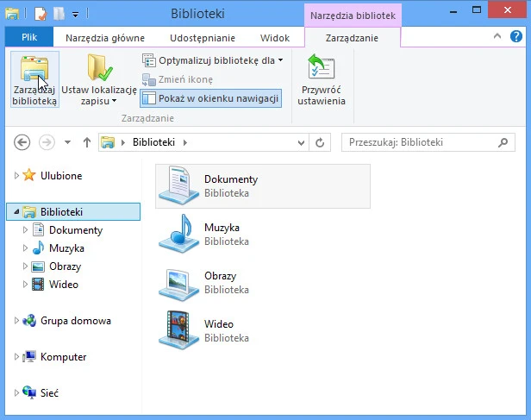Select Komputer in the navigation pane

pyautogui.click(x=63, y=357)
